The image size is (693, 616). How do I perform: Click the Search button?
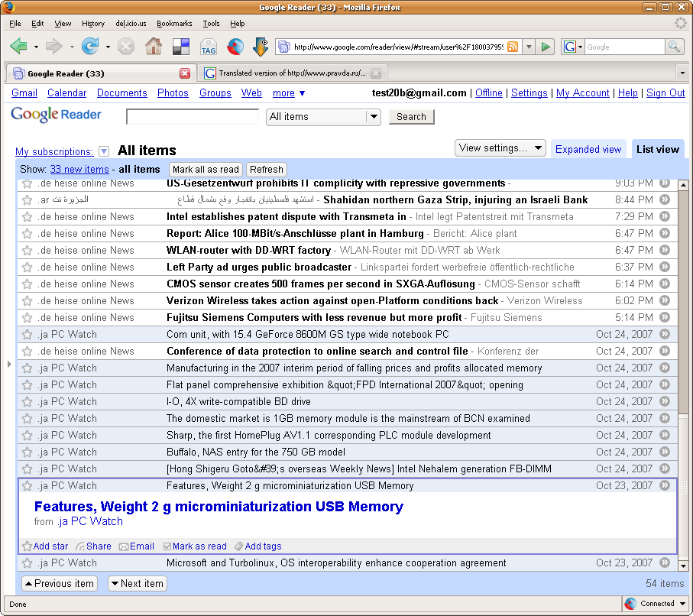point(411,117)
